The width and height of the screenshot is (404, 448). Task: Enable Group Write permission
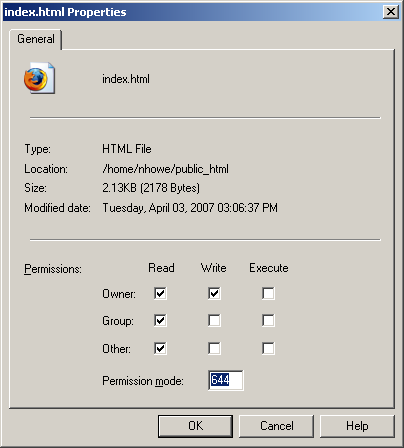[214, 321]
